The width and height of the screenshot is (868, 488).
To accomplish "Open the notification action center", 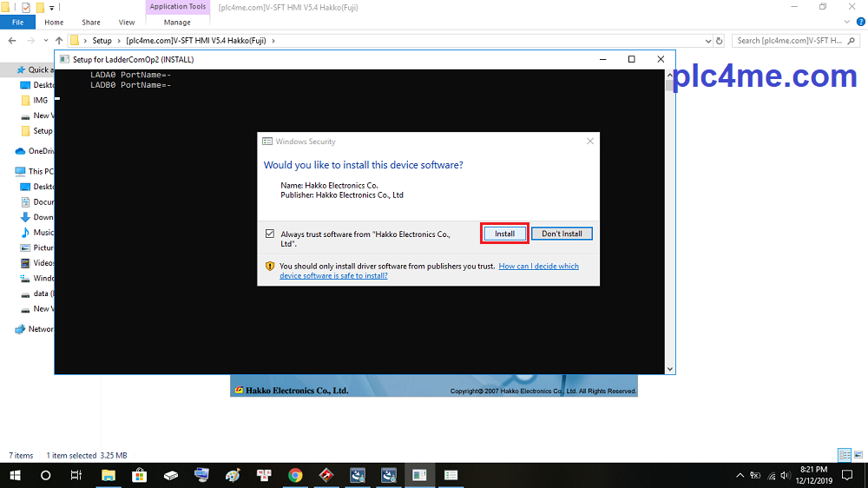I will click(x=847, y=475).
